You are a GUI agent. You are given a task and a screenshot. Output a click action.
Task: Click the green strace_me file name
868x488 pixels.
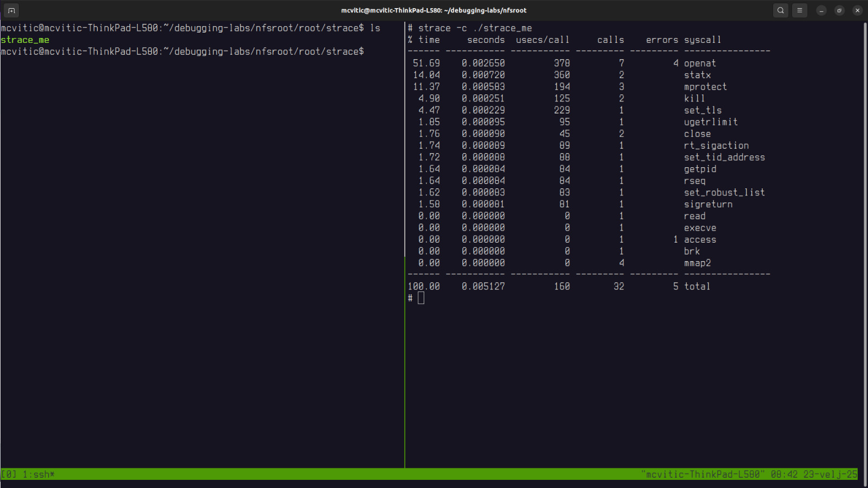click(25, 40)
